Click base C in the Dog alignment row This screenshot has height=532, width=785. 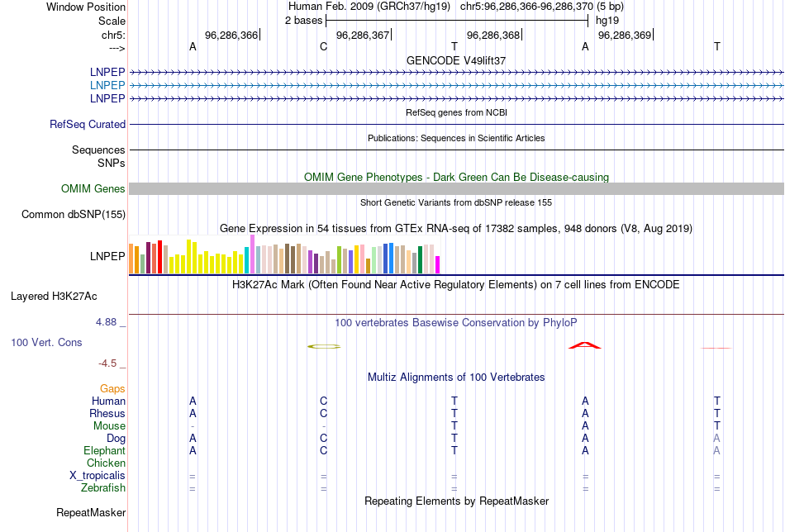click(x=323, y=439)
